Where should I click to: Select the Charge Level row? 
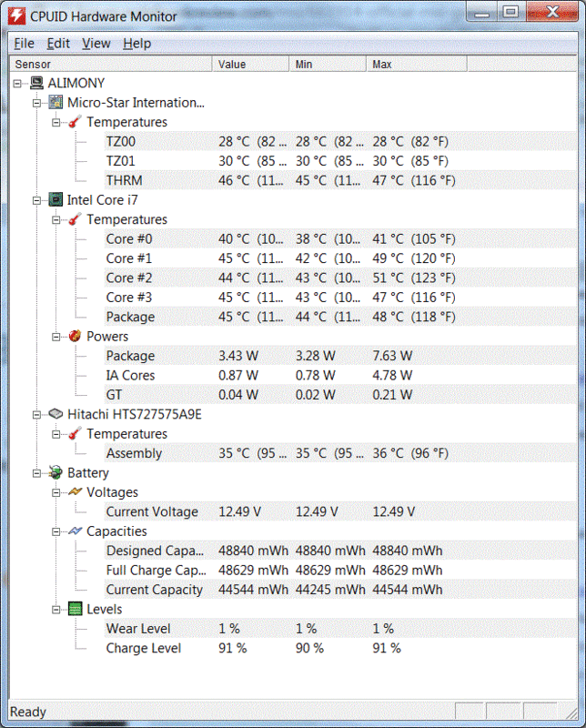(341, 649)
